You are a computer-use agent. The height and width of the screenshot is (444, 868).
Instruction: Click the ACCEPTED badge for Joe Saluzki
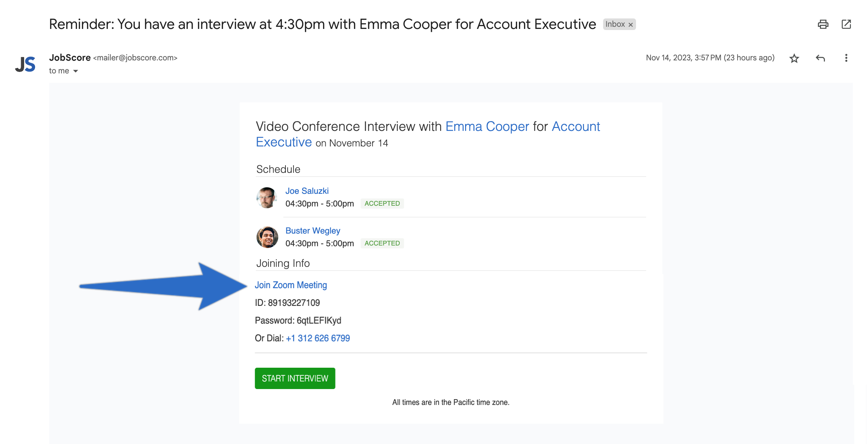click(x=382, y=204)
